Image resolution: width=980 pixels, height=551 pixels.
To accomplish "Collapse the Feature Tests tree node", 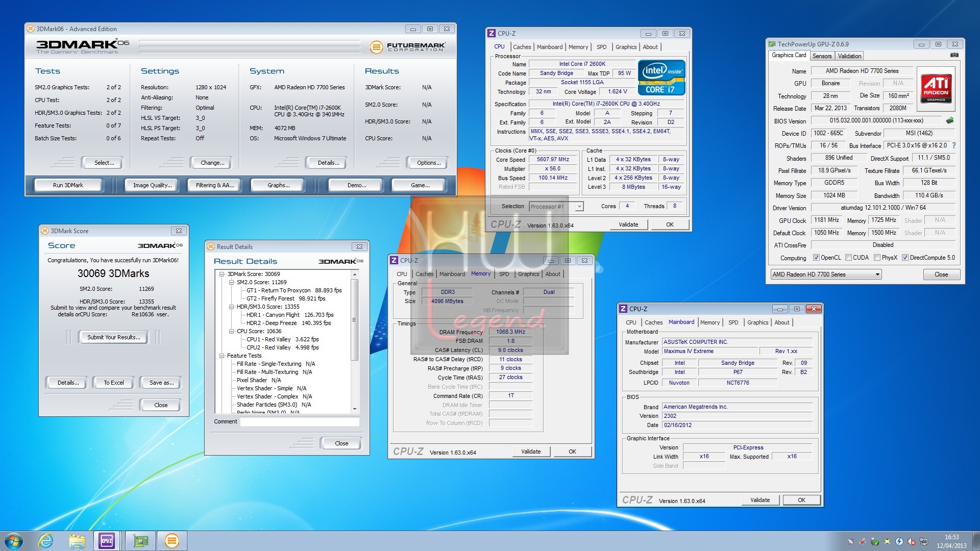I will (x=222, y=356).
